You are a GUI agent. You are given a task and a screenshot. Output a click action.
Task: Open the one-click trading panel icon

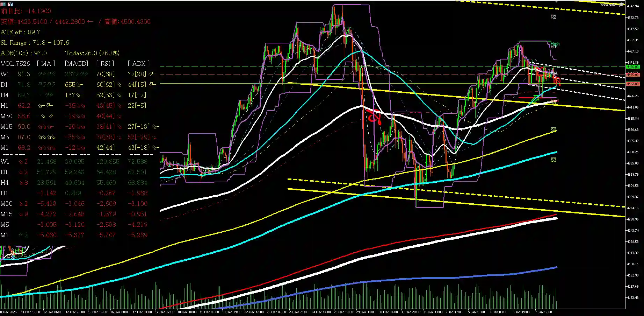(x=10, y=4)
